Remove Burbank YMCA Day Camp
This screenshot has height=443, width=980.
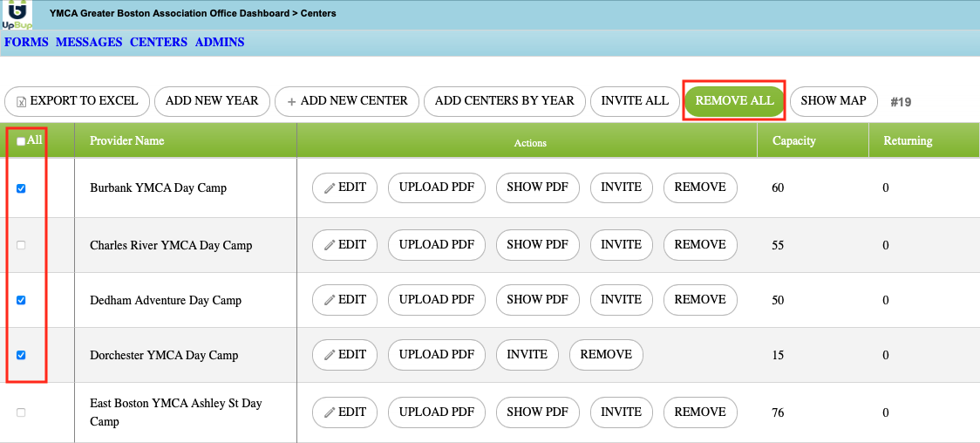[x=700, y=187]
